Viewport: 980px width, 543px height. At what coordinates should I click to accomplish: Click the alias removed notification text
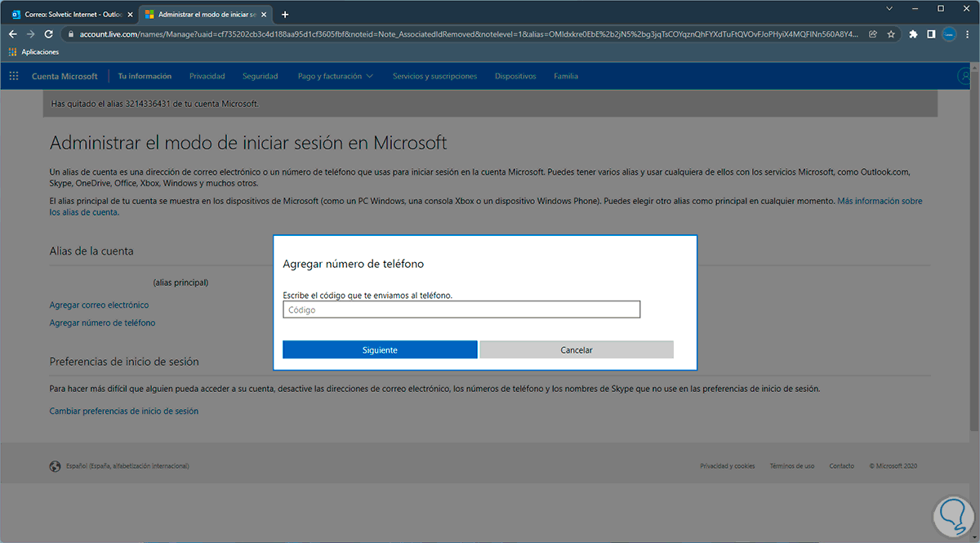coord(155,104)
